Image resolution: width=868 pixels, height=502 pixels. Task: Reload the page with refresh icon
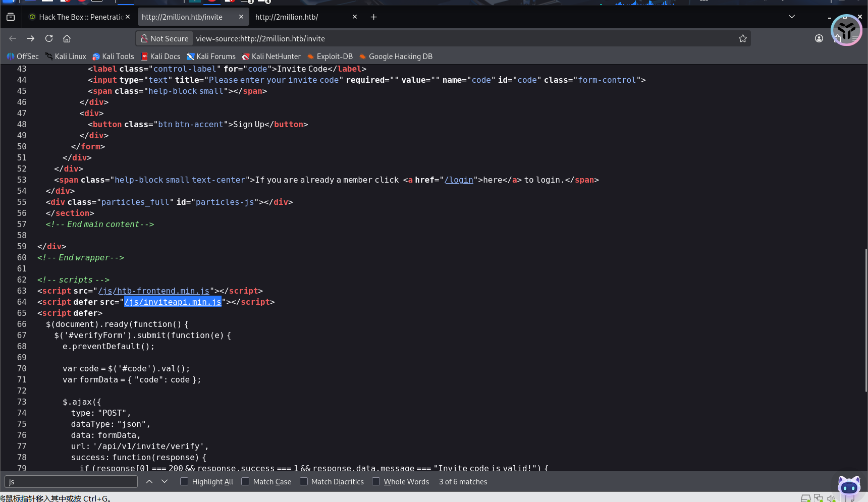[49, 38]
